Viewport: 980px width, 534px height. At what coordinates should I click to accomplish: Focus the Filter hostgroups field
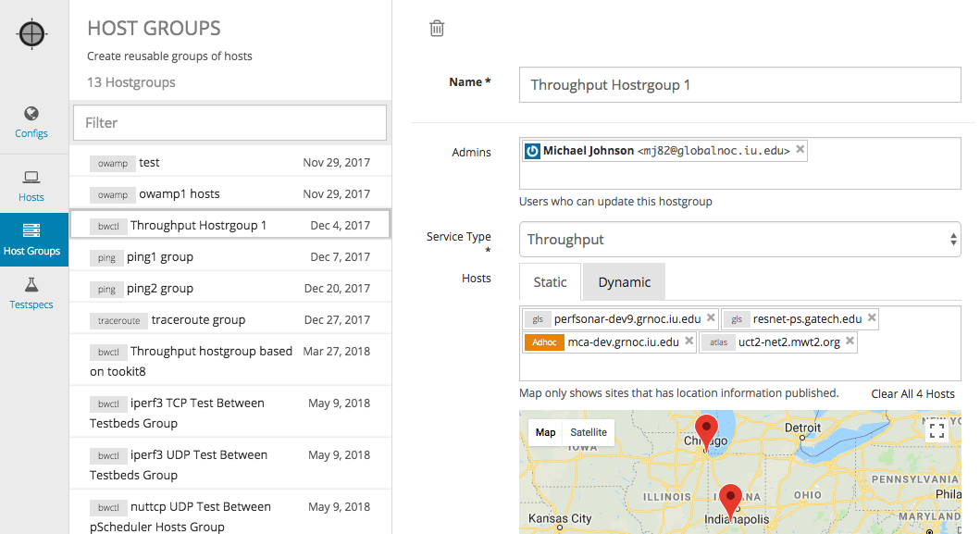[x=230, y=122]
